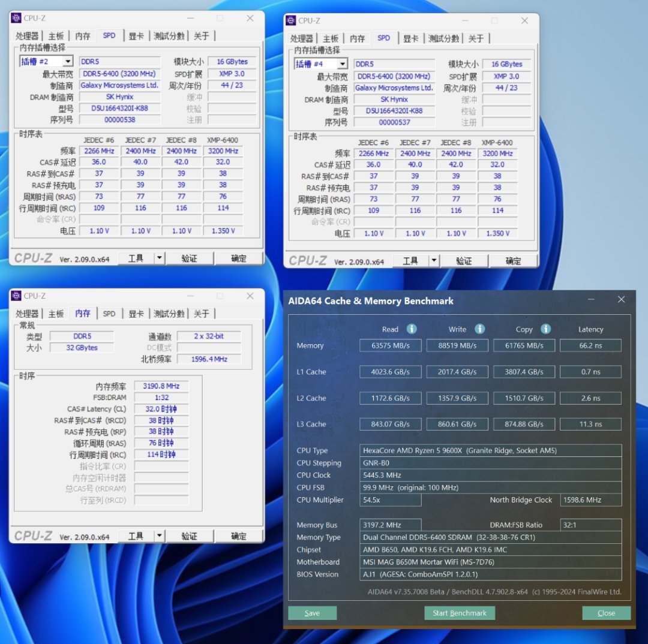The width and height of the screenshot is (648, 644).
Task: Open 内存 tab in slot #4 CPU-Z window
Action: (357, 38)
